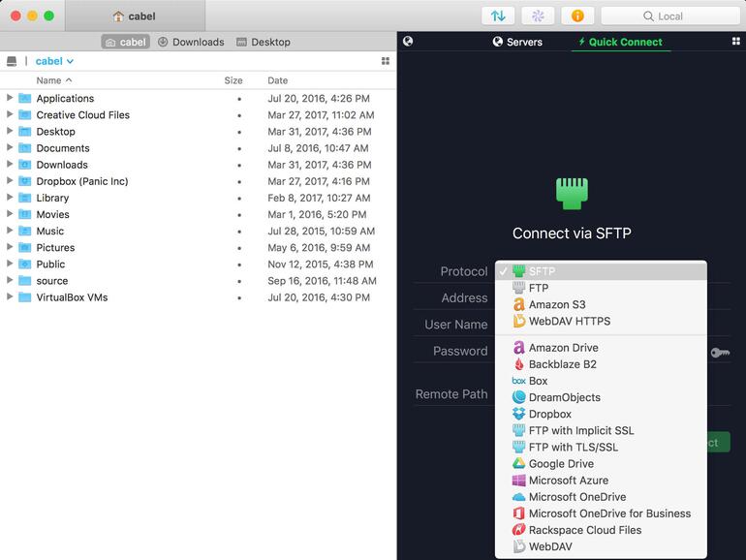Click the transfer arrows toolbar button

pyautogui.click(x=498, y=16)
